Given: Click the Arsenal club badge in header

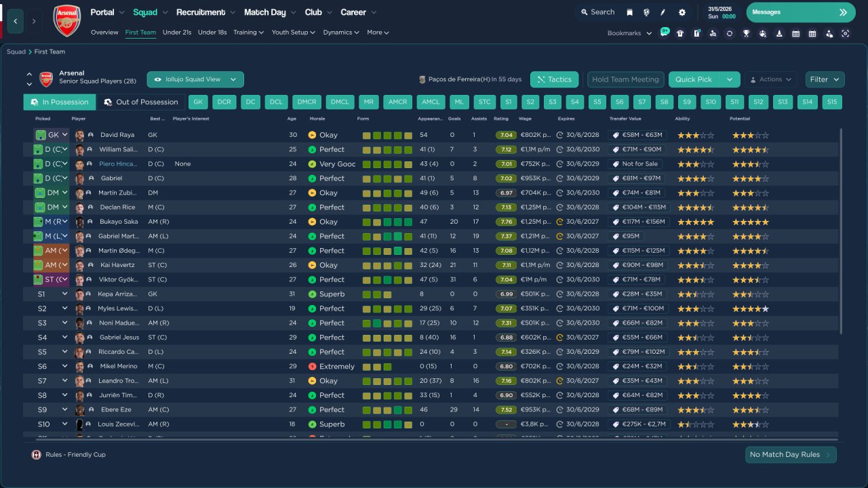Looking at the screenshot, I should click(66, 21).
